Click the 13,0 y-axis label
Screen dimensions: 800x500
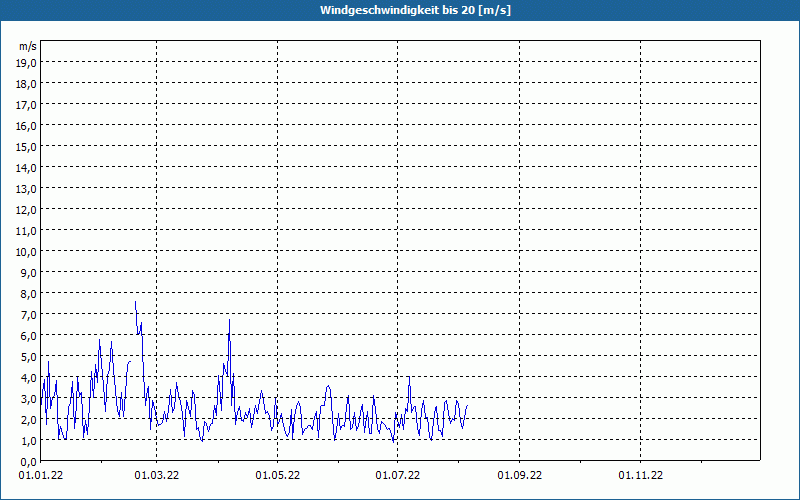click(x=26, y=189)
